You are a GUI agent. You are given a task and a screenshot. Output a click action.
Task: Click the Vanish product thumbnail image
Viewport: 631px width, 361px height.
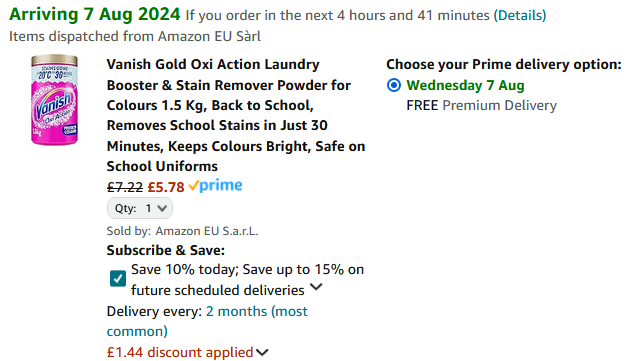(x=54, y=100)
